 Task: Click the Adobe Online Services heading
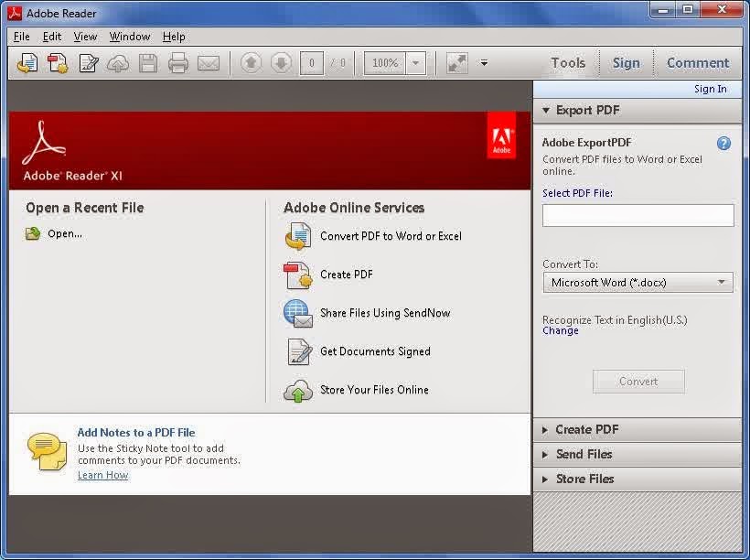tap(354, 208)
